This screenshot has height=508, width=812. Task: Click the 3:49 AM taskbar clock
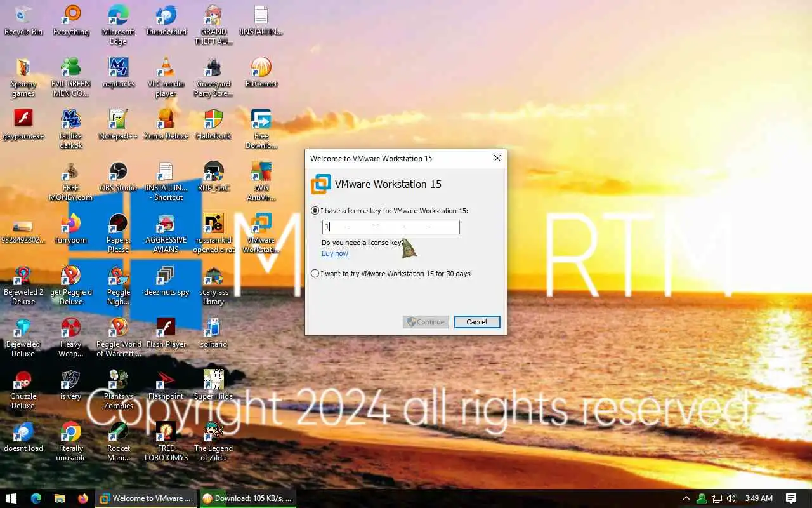759,498
